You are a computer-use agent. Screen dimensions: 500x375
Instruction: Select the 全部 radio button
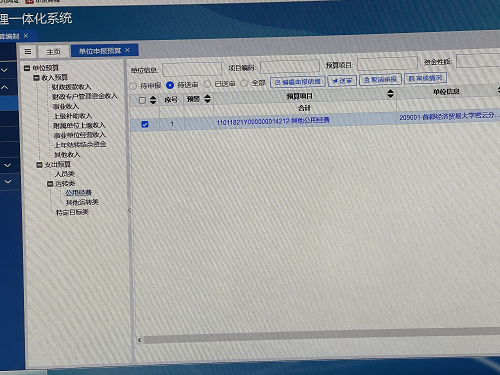244,83
